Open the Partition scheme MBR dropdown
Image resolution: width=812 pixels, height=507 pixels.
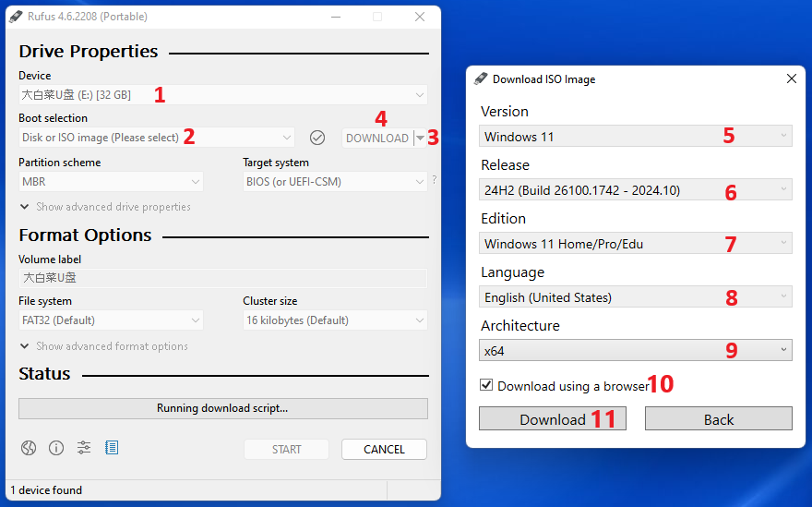(111, 181)
